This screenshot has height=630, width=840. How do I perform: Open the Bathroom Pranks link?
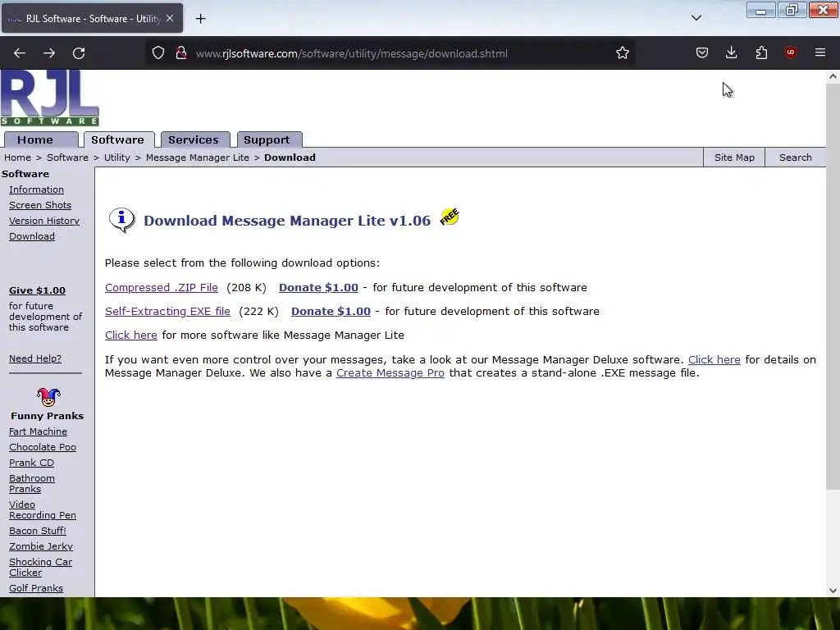(32, 484)
